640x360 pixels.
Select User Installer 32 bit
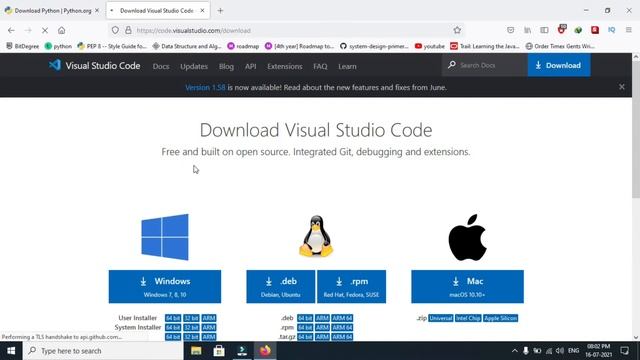click(191, 318)
